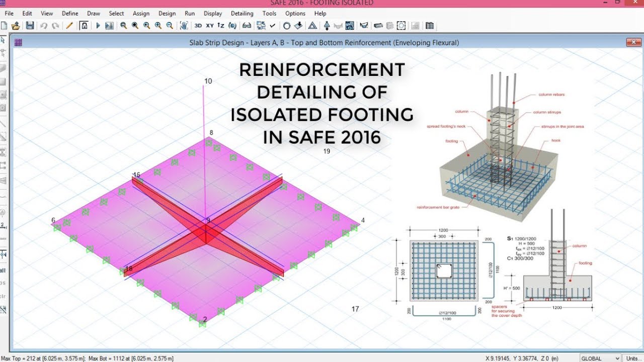Click point label 17 in the model view
The width and height of the screenshot is (644, 362).
coord(355,309)
